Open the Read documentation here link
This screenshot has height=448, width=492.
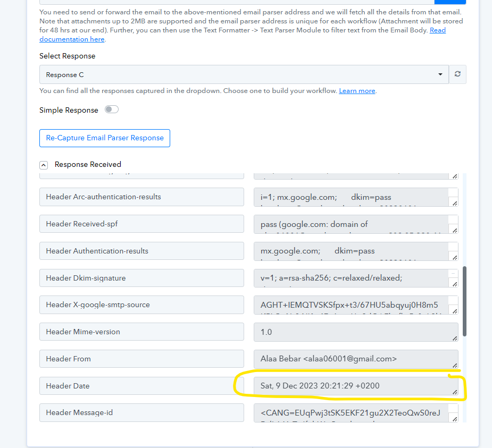coord(243,35)
